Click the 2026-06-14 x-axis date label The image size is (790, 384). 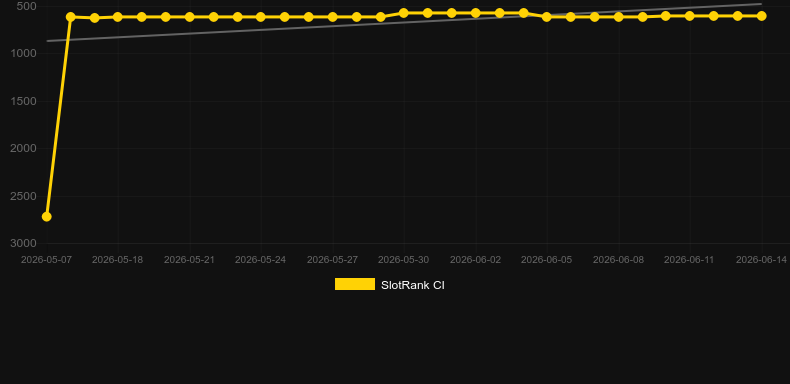tap(761, 260)
